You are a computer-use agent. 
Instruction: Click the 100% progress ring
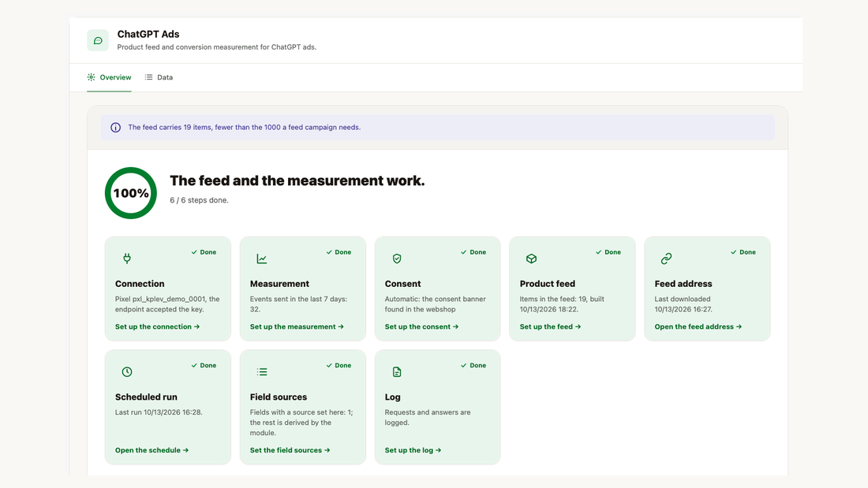(x=131, y=193)
